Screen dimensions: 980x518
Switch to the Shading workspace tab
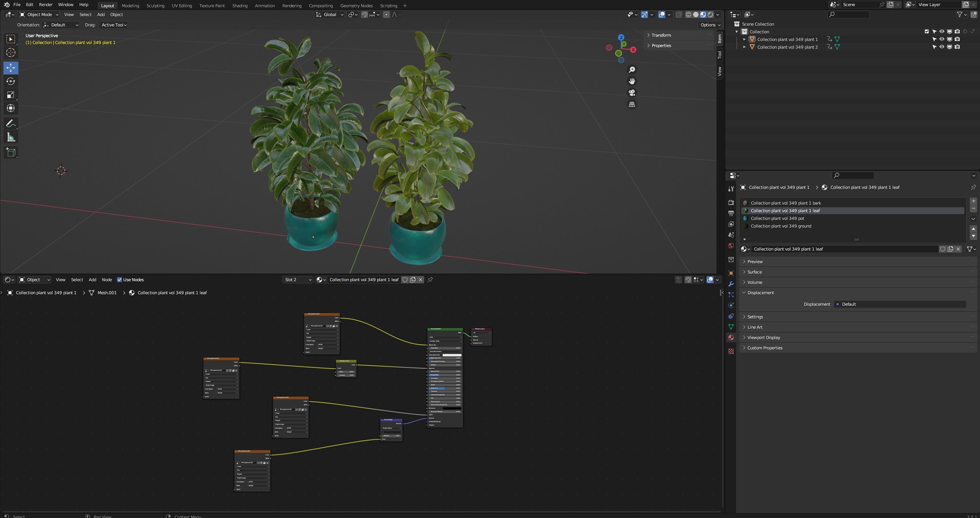pyautogui.click(x=240, y=5)
